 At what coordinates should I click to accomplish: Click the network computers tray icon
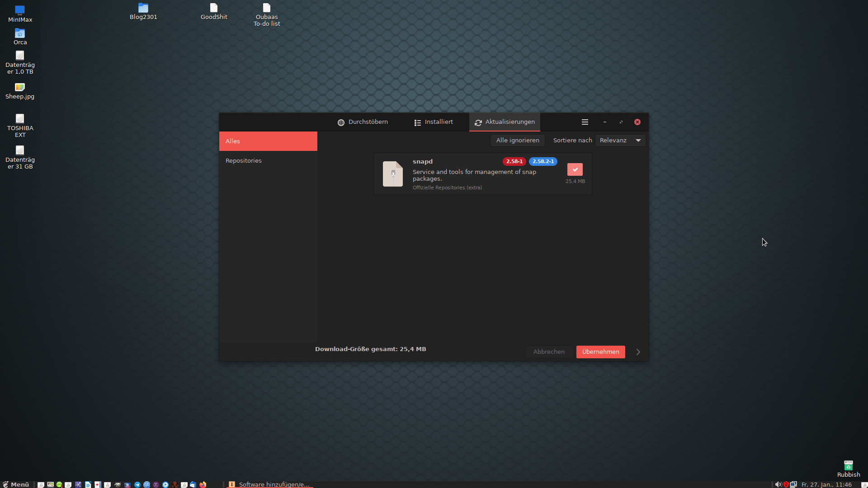(793, 484)
